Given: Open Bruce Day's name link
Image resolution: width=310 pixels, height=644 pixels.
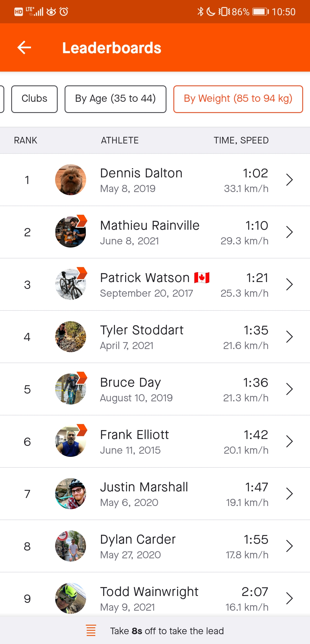Looking at the screenshot, I should point(131,383).
